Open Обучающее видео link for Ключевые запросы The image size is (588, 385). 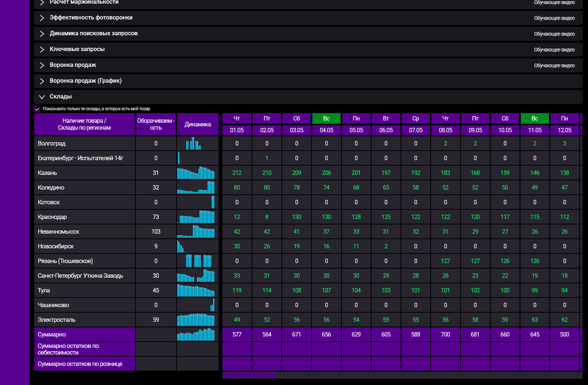pos(554,50)
